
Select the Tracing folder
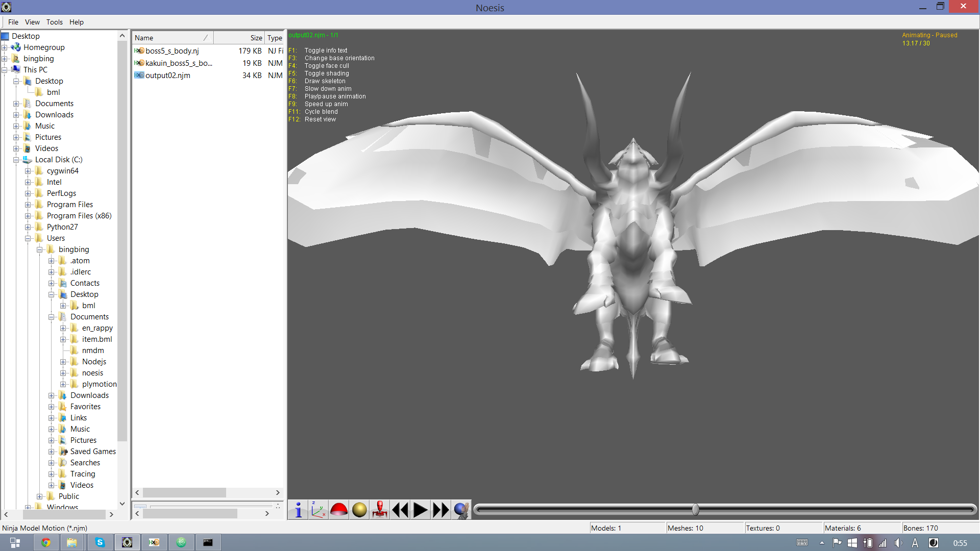pos(83,474)
